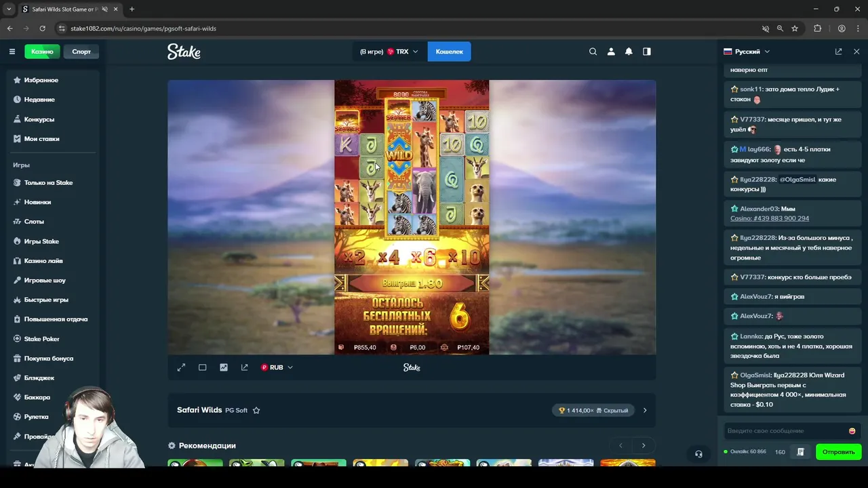Open Русский chat language dropdown

click(x=747, y=52)
